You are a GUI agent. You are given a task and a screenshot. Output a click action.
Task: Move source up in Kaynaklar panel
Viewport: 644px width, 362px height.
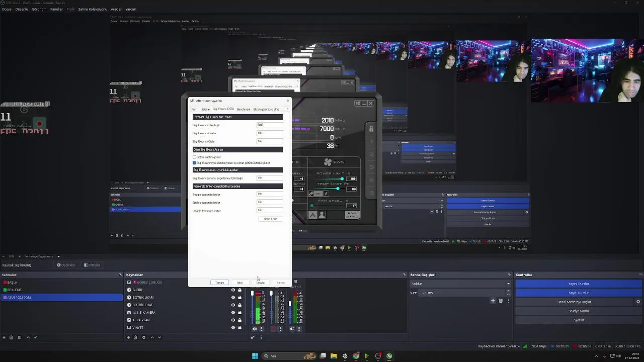(x=152, y=337)
